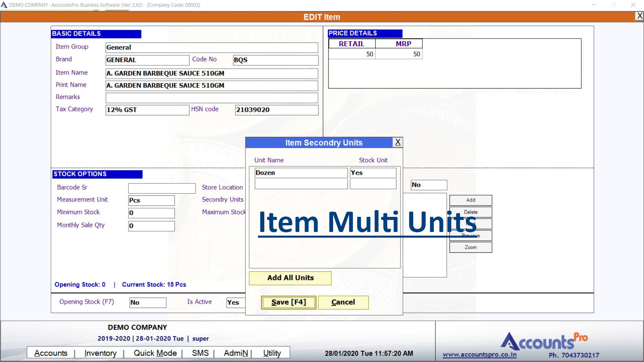Click the empty Remarks field
644x362 pixels.
pos(212,98)
